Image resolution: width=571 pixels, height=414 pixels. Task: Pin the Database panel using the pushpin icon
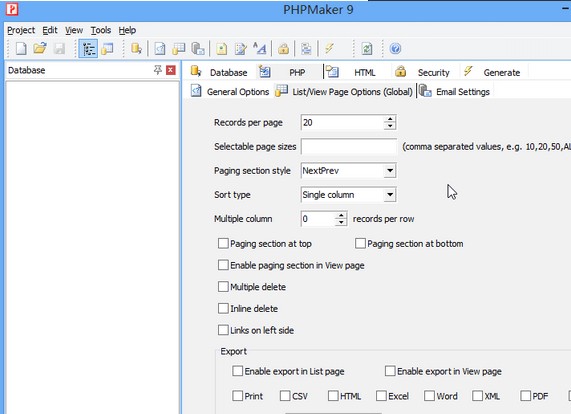[x=157, y=70]
